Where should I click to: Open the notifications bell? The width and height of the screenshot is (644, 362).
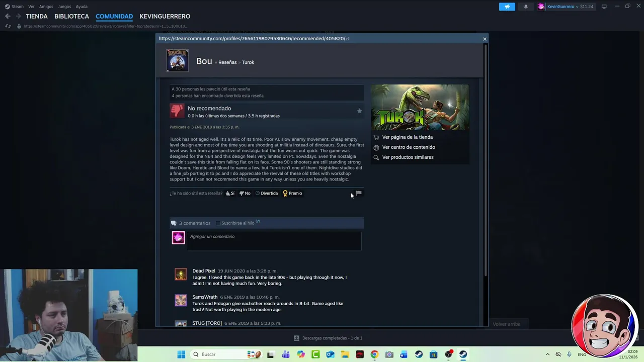click(x=526, y=7)
